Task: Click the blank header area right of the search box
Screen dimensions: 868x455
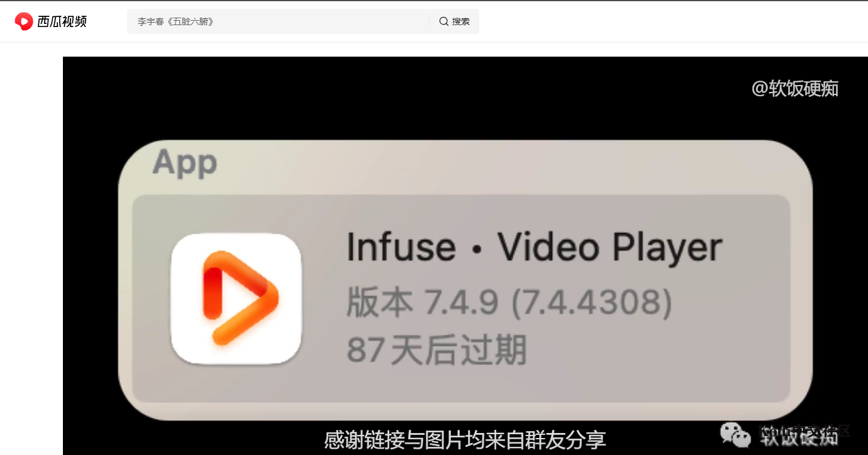Action: pos(673,21)
